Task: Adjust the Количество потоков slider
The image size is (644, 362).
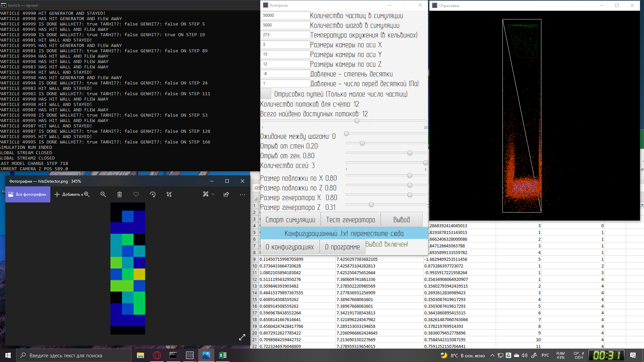Action: click(x=357, y=121)
